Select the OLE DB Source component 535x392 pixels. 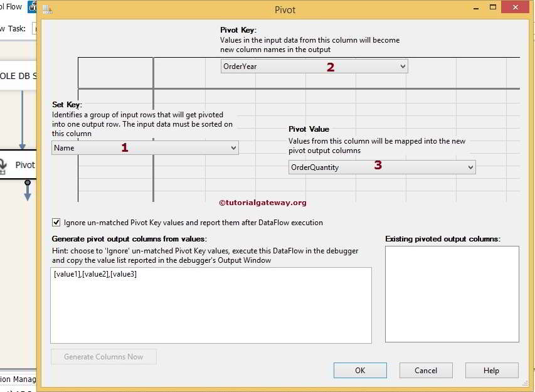(x=16, y=75)
